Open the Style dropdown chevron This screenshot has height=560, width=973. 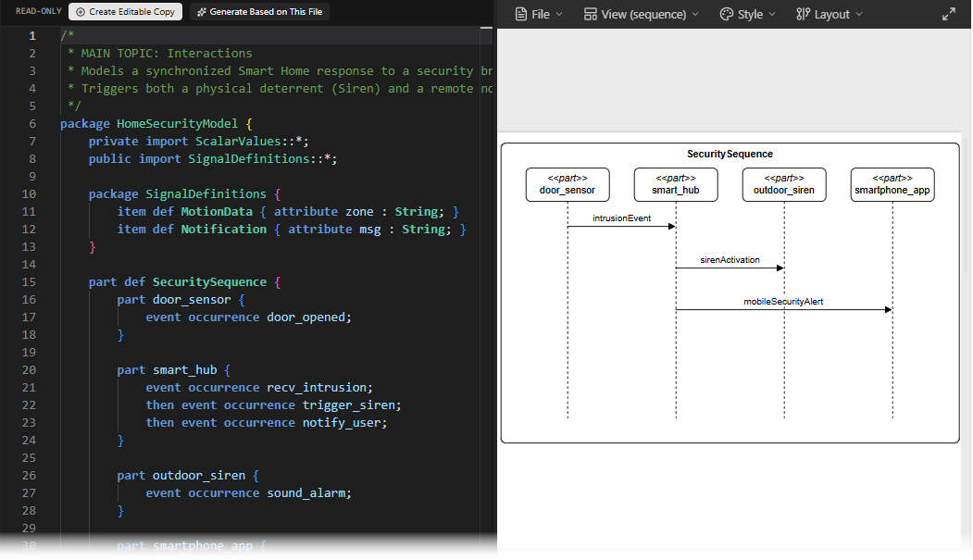772,15
